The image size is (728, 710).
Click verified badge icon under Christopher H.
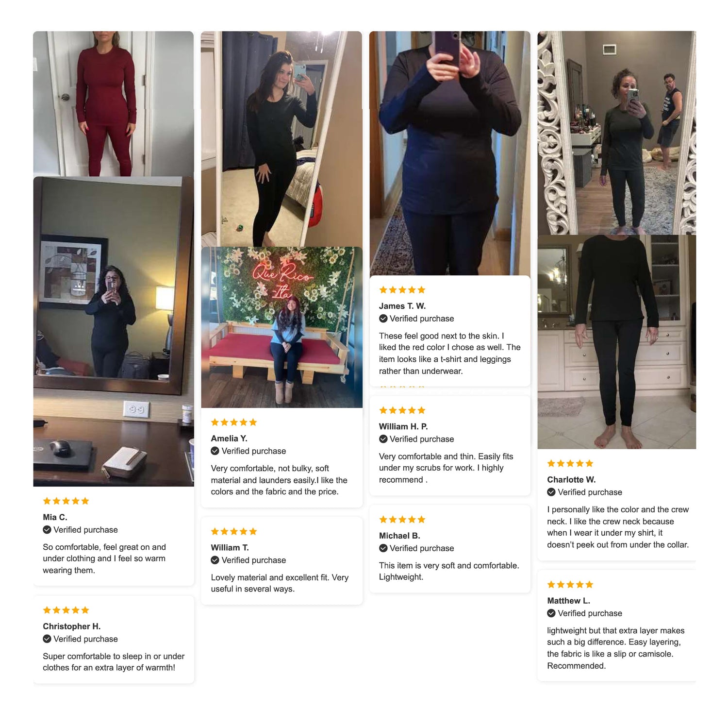click(47, 639)
